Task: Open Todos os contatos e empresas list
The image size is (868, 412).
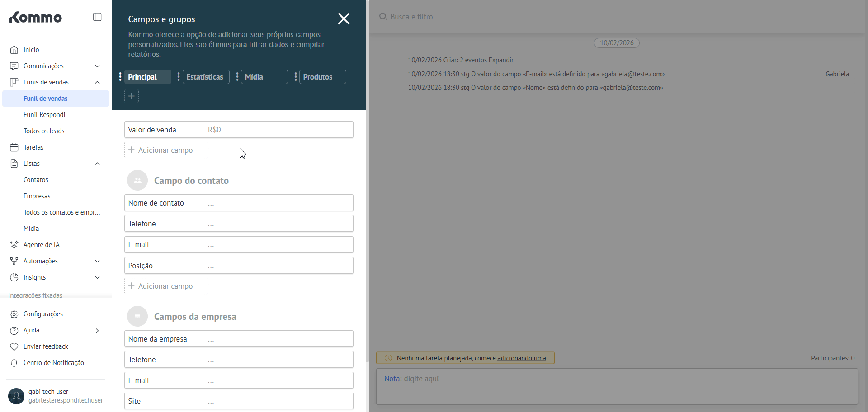Action: tap(62, 212)
